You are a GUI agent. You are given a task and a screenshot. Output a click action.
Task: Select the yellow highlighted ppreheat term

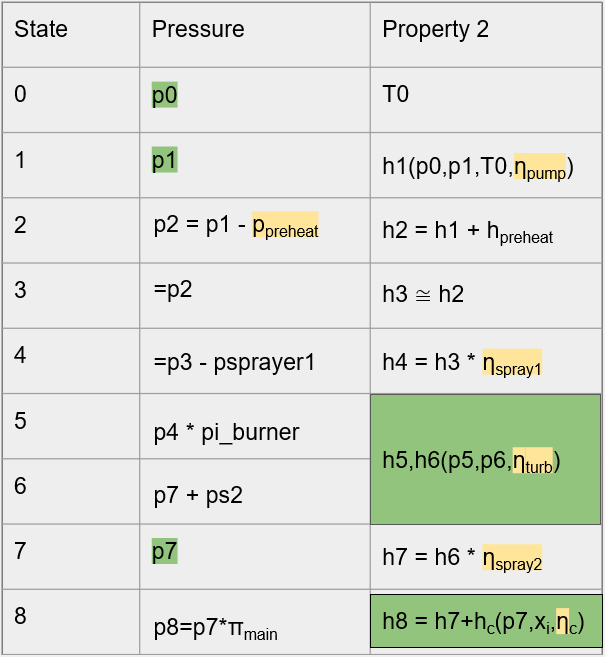(x=285, y=225)
